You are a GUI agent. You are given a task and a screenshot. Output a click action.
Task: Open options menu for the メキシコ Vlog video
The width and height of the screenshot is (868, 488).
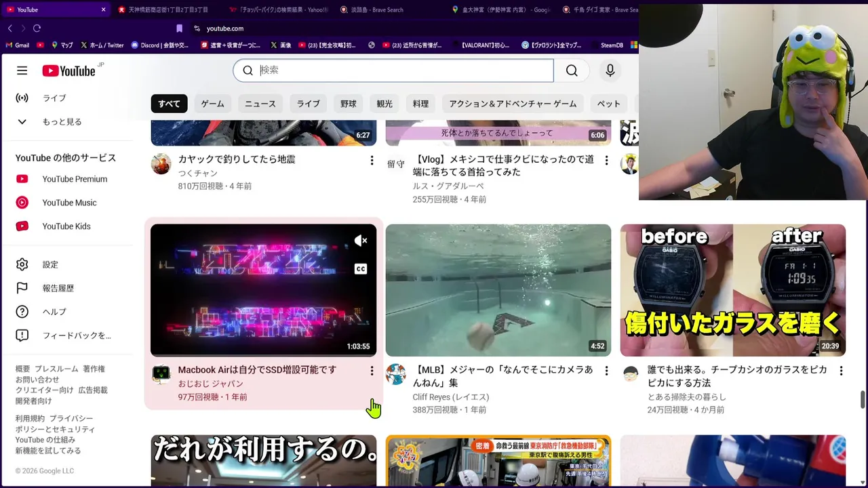(x=606, y=161)
